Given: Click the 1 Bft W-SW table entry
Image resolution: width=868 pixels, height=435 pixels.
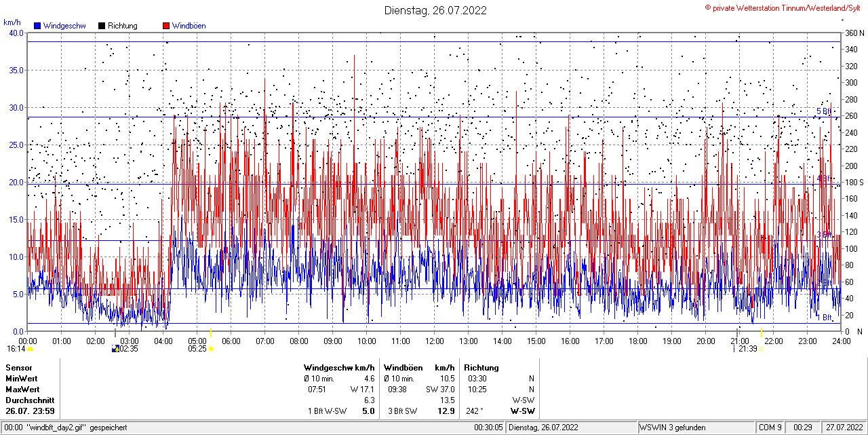Looking at the screenshot, I should coord(328,411).
